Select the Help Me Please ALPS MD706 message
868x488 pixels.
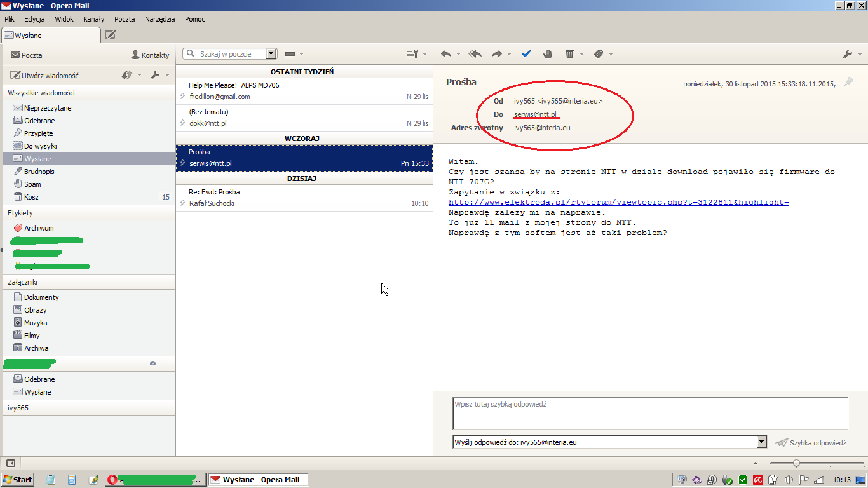pos(304,91)
